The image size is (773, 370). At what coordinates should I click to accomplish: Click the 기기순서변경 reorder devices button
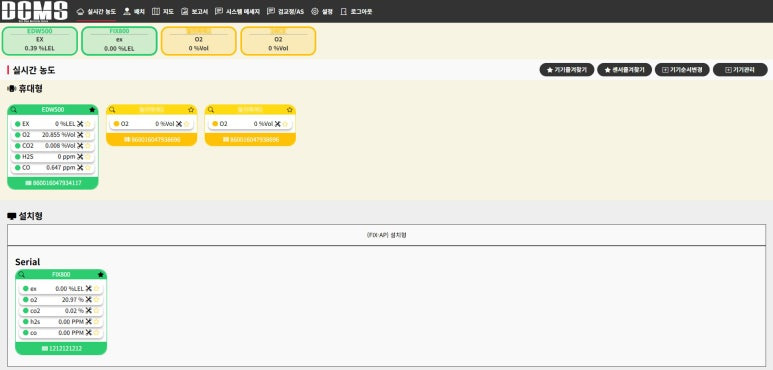pyautogui.click(x=682, y=70)
